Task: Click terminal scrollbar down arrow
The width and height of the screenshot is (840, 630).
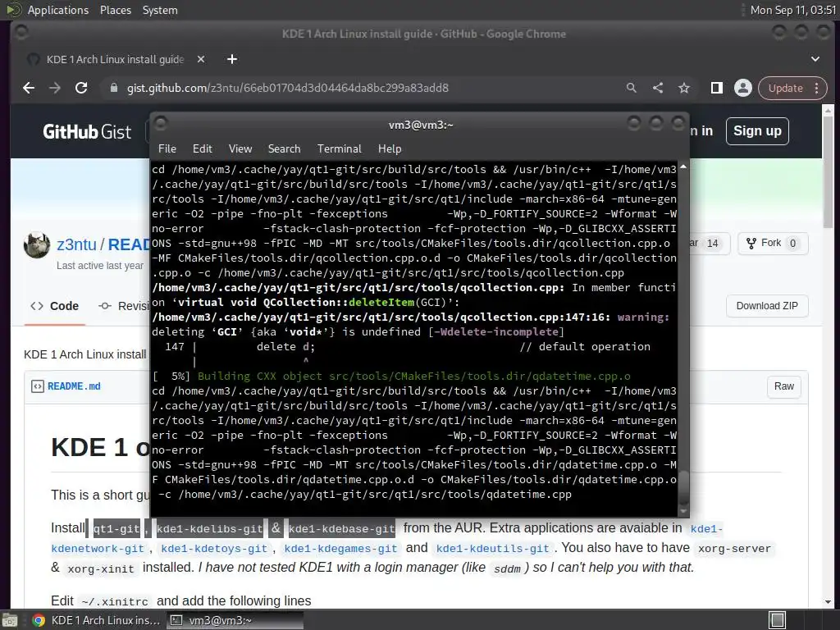Action: coord(683,509)
